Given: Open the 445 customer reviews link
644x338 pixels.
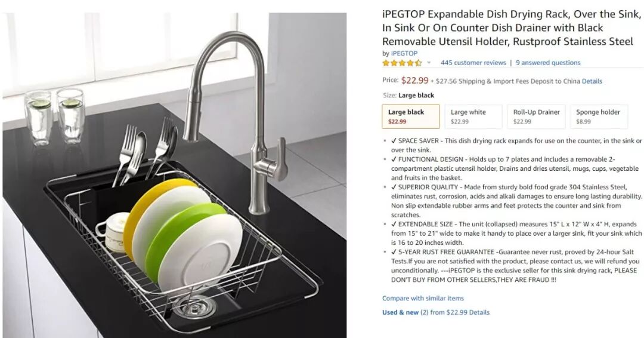Looking at the screenshot, I should coord(473,63).
